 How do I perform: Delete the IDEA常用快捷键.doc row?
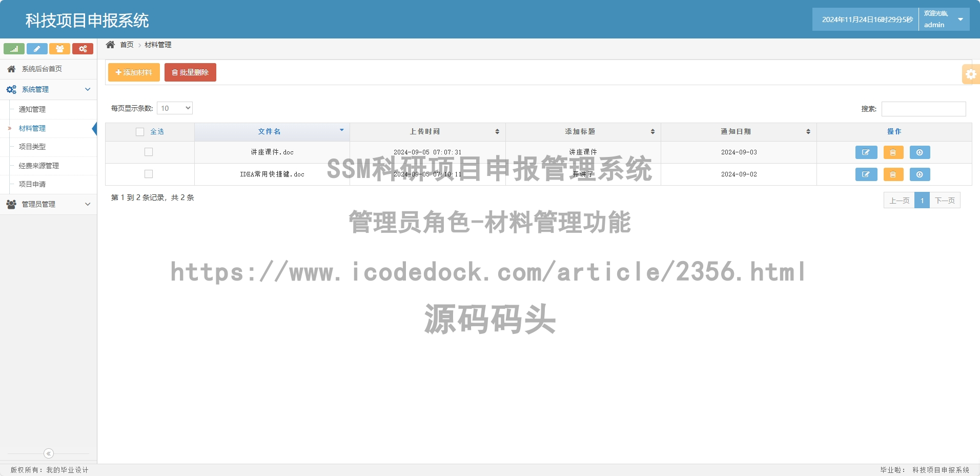coord(893,174)
